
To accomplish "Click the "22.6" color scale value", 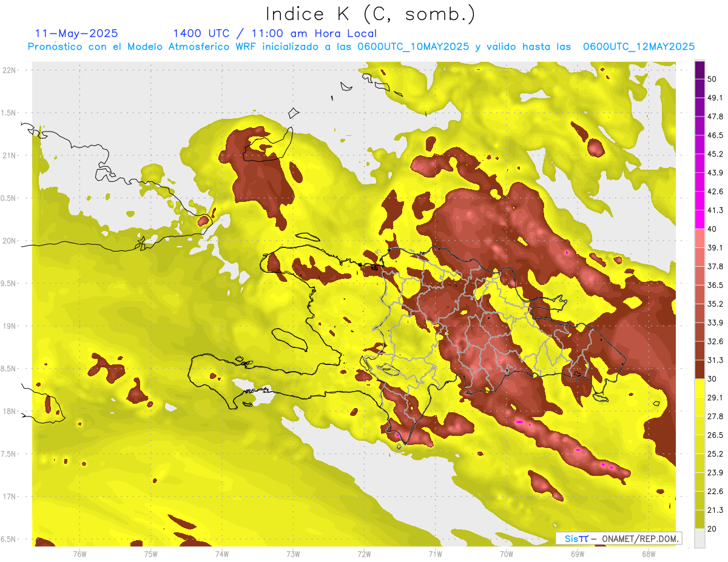I will pos(715,492).
